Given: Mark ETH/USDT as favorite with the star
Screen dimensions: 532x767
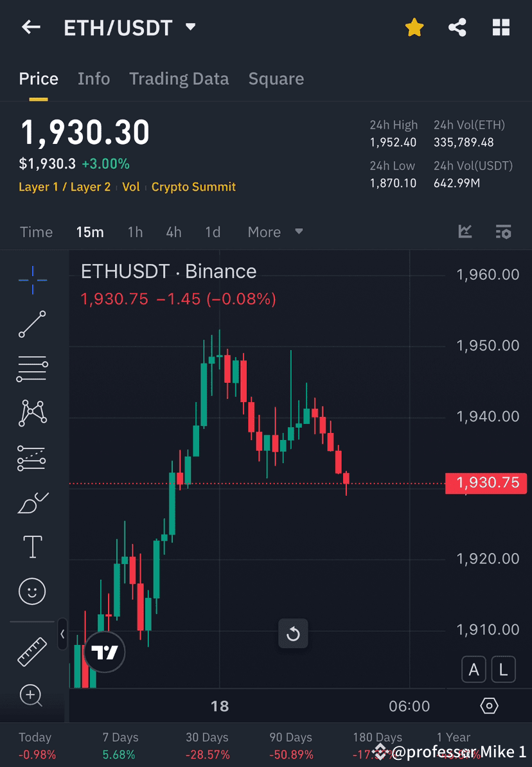Looking at the screenshot, I should click(414, 27).
